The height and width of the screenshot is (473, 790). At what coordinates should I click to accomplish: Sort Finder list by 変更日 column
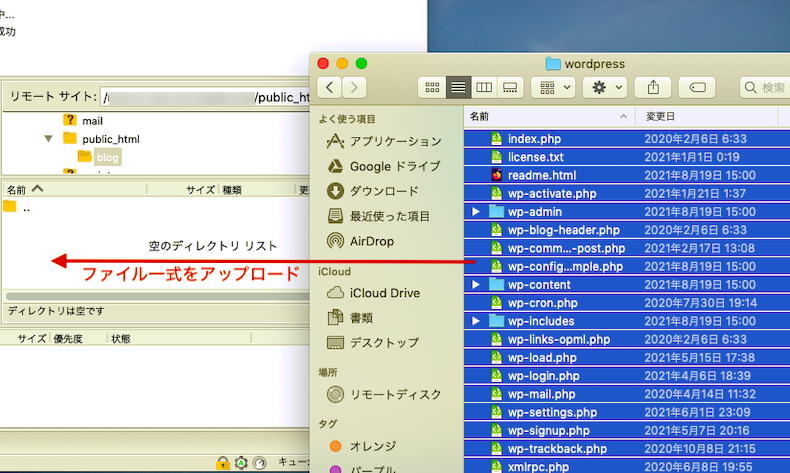(708, 117)
